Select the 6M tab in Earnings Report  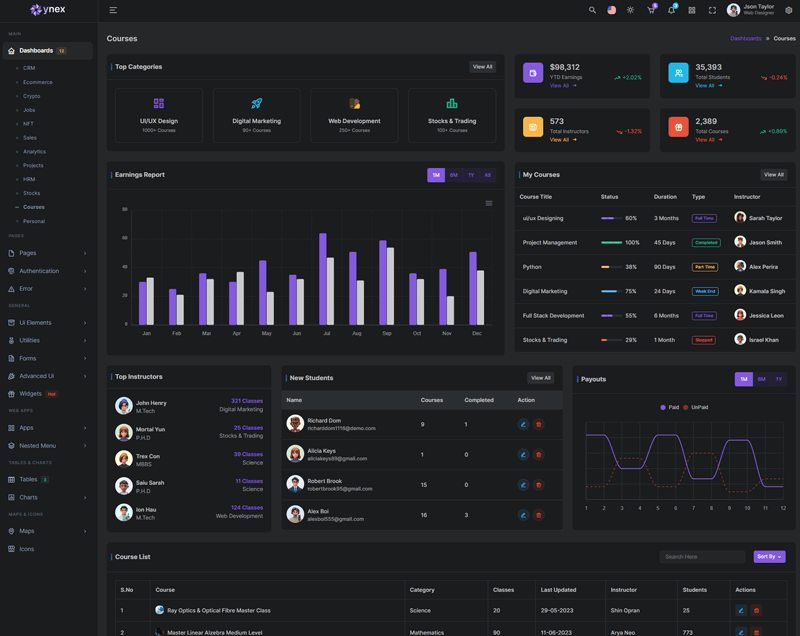point(454,175)
